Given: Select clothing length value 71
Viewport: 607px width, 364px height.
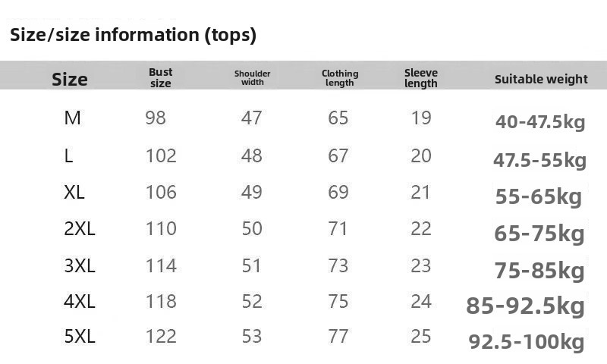Looking at the screenshot, I should click(338, 228).
